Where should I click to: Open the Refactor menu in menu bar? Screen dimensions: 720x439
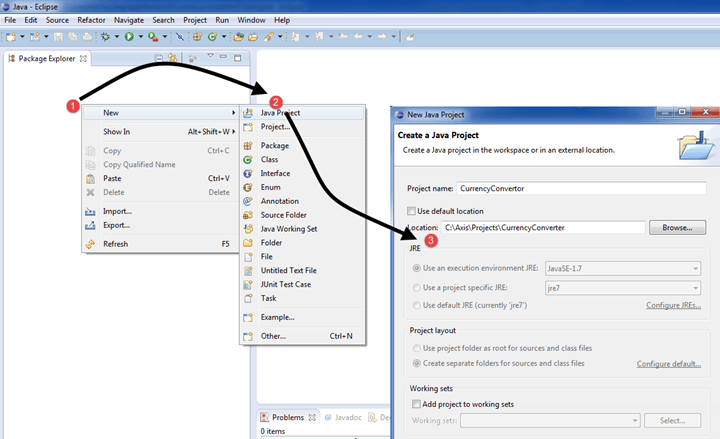point(93,20)
